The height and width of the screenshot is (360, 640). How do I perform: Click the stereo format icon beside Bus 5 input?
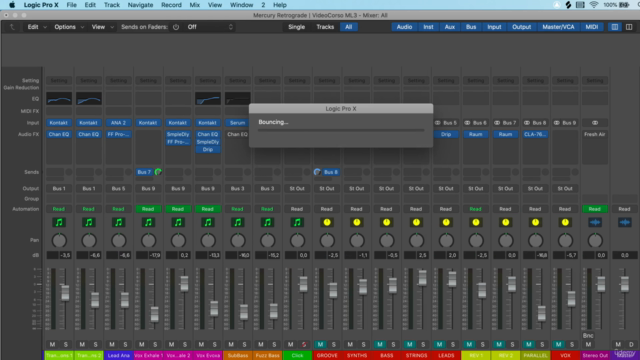[x=438, y=122]
